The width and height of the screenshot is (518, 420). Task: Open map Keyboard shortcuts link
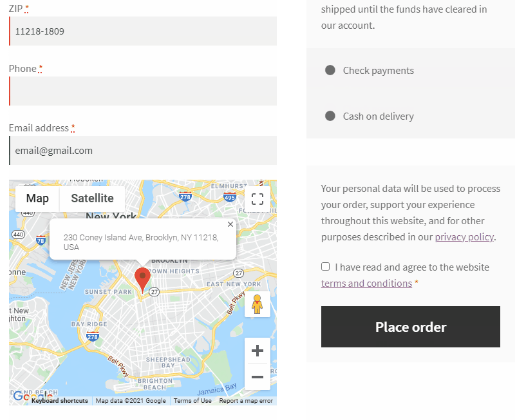(x=60, y=401)
